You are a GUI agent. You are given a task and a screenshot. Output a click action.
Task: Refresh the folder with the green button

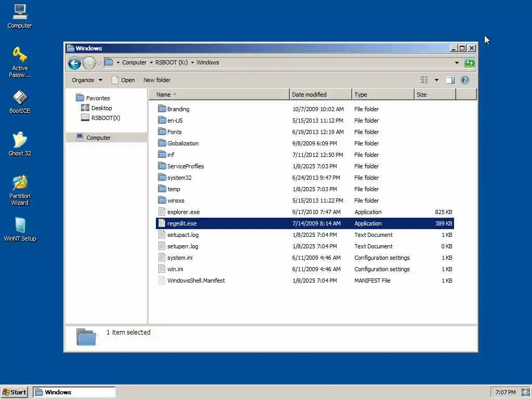coord(470,63)
